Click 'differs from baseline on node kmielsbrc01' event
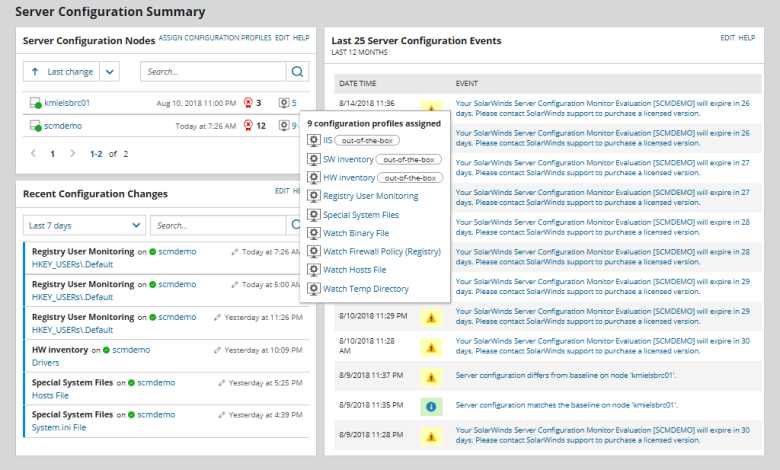The width and height of the screenshot is (780, 470). pyautogui.click(x=566, y=375)
